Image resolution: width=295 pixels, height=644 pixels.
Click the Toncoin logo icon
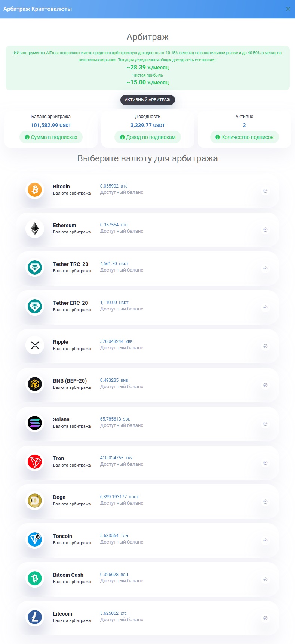(x=35, y=539)
